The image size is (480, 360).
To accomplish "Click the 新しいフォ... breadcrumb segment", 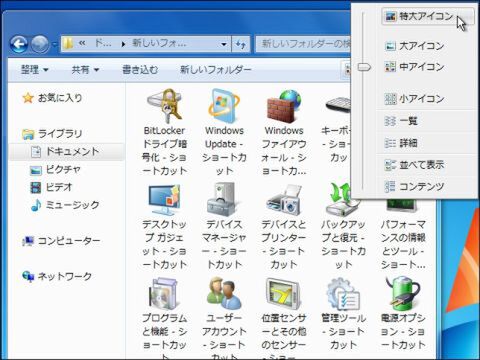I will click(x=159, y=43).
